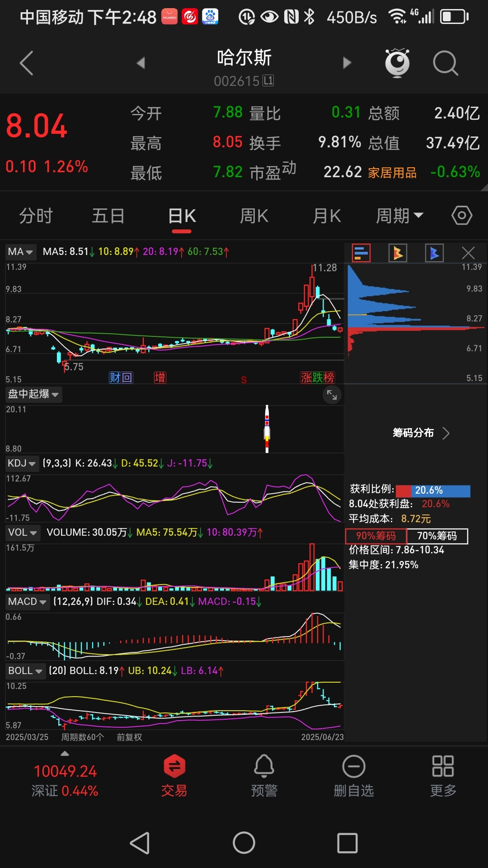Open 更多 grid menu
488x868 pixels.
pos(443,776)
